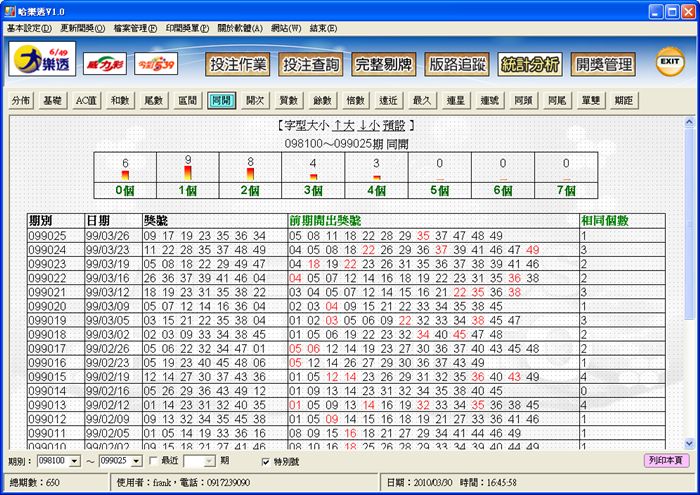700x495 pixels.
Task: Select the highlighted 同開 tab
Action: pyautogui.click(x=221, y=100)
